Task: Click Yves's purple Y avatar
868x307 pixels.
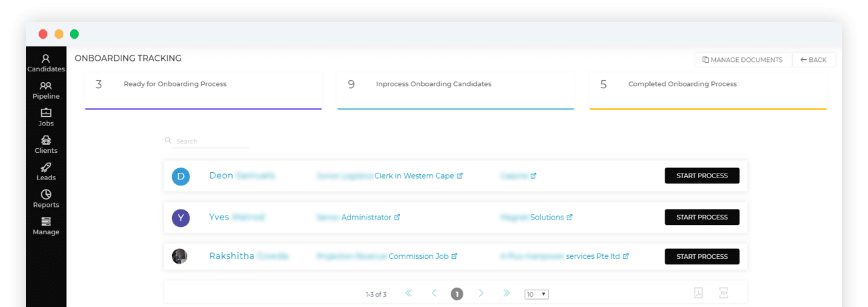Action: [x=181, y=218]
